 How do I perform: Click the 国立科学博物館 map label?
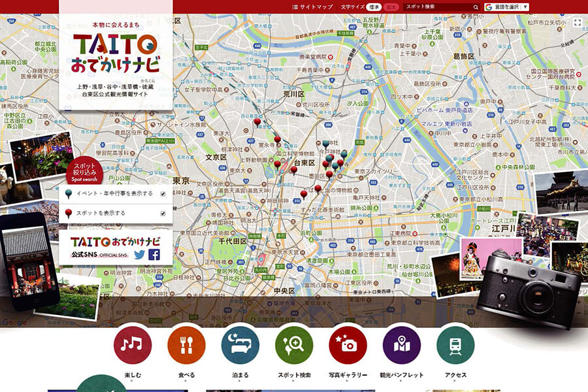tap(295, 154)
